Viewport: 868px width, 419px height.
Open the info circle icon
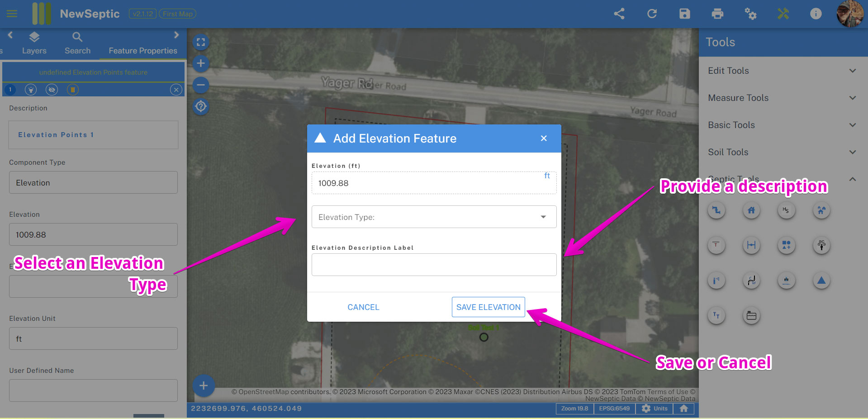[x=816, y=14]
